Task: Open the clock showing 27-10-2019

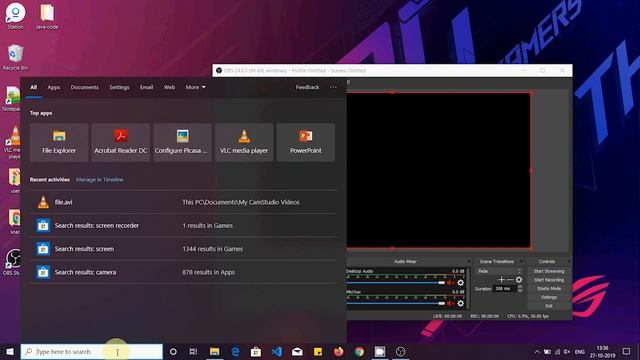Action: click(x=602, y=352)
